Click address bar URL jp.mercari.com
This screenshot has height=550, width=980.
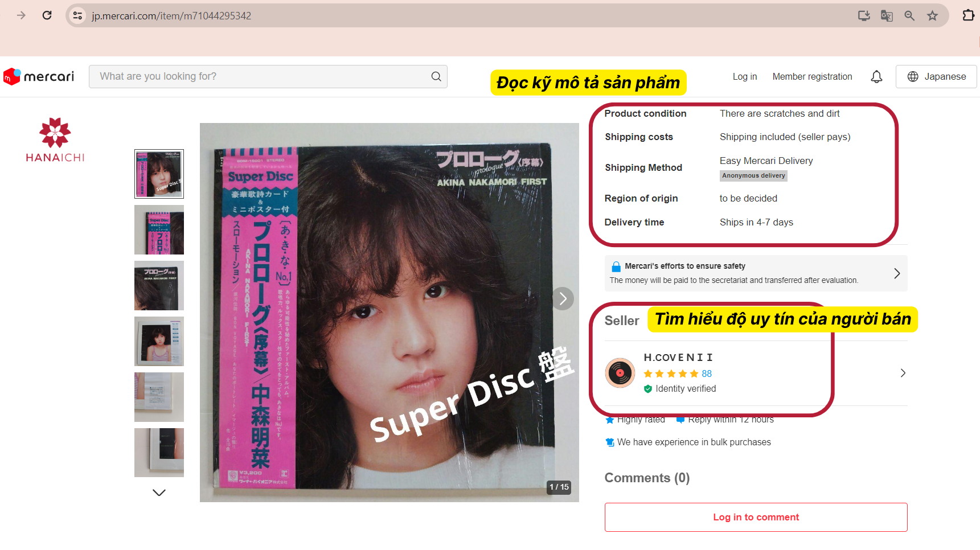tap(171, 15)
